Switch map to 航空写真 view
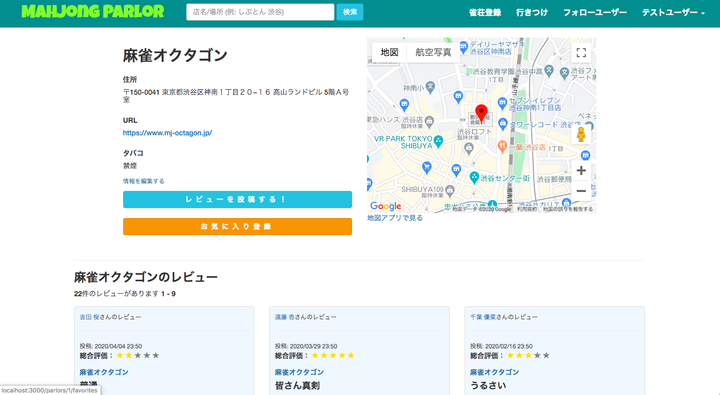Image resolution: width=720 pixels, height=395 pixels. point(433,52)
